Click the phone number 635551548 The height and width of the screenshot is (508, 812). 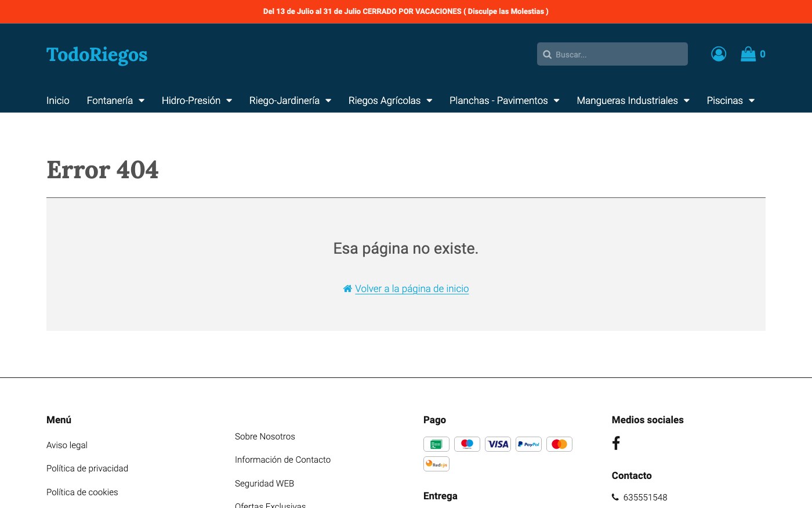coord(645,498)
